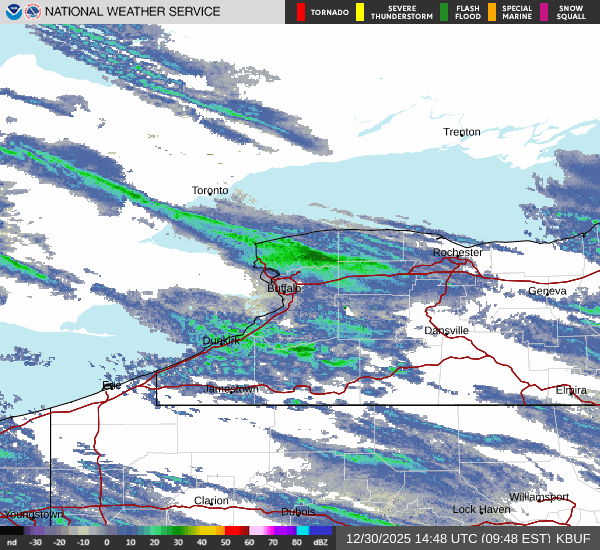Click the Jamestown city label
This screenshot has height=550, width=600.
click(231, 388)
